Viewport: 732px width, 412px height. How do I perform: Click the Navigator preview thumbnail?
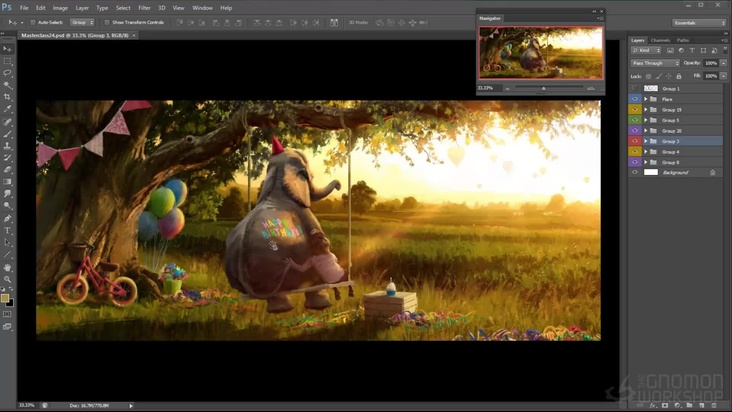pyautogui.click(x=540, y=52)
